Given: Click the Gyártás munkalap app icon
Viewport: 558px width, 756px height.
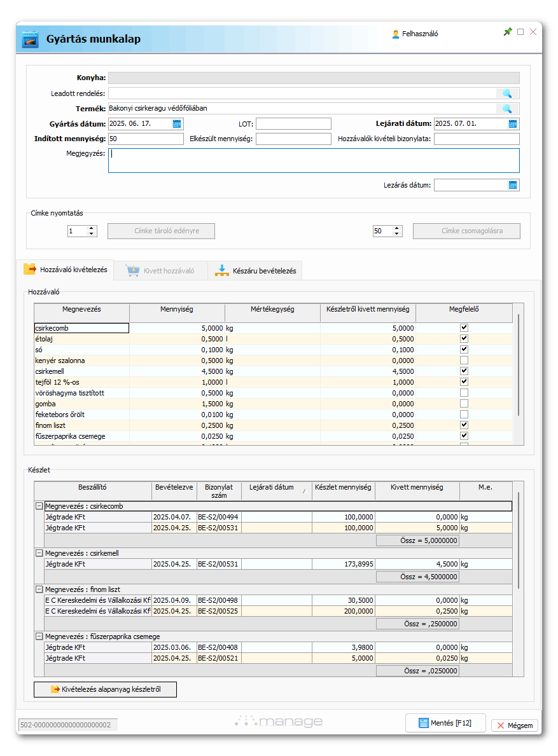Looking at the screenshot, I should (x=30, y=39).
